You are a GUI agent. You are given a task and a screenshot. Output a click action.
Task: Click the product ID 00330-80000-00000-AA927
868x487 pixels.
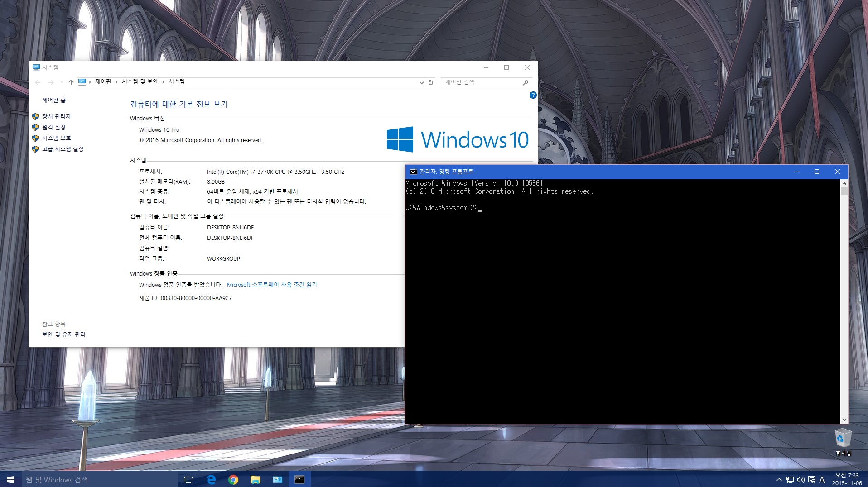(x=196, y=298)
